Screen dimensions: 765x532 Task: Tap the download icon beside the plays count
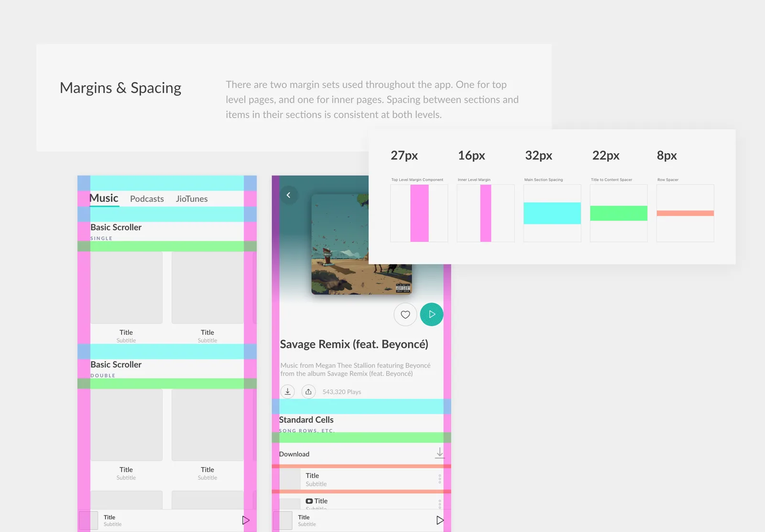click(287, 391)
